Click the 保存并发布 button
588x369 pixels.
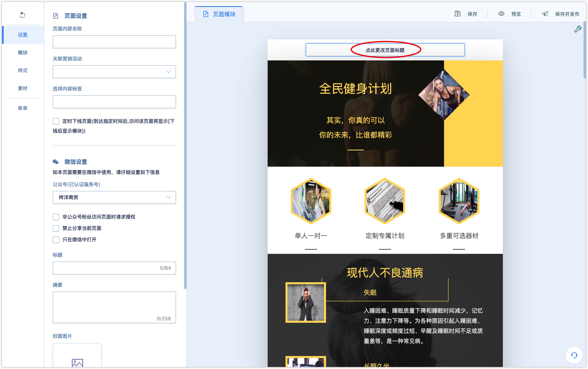pyautogui.click(x=561, y=14)
